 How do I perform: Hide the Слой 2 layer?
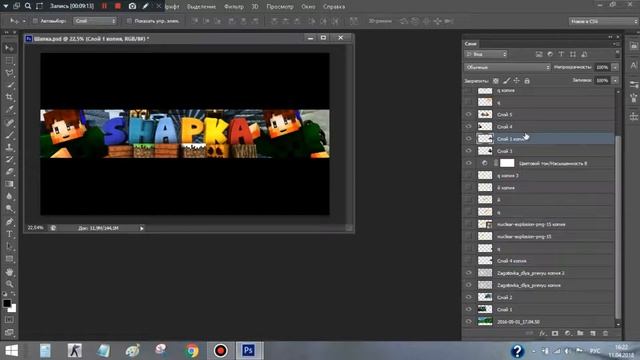469,297
